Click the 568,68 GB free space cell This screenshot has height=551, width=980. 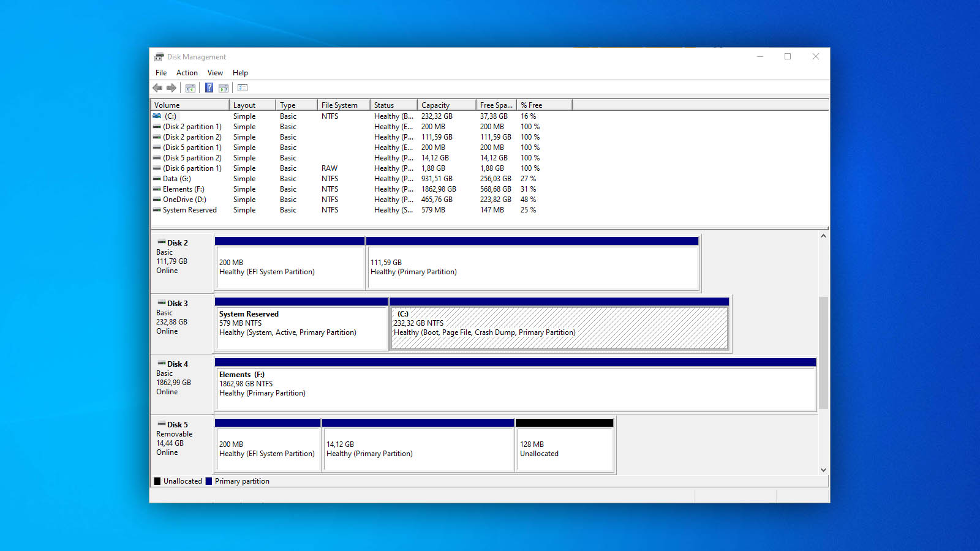[x=496, y=189]
